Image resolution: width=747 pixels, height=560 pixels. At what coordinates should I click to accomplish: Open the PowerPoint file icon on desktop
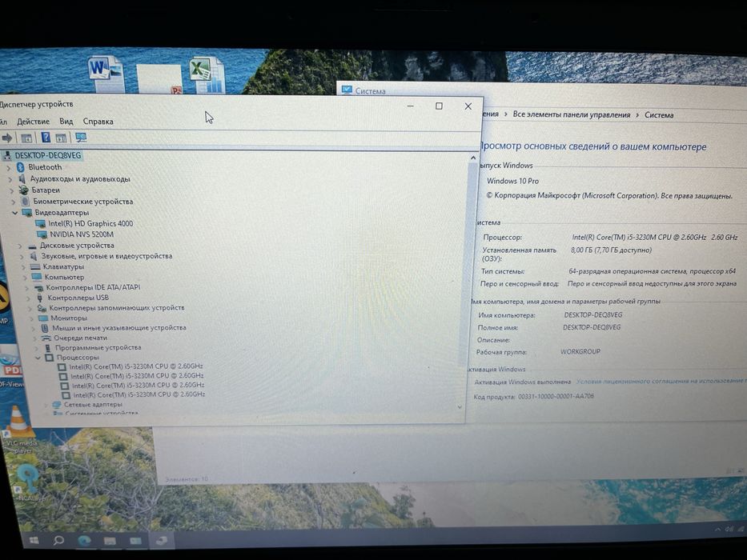tap(159, 79)
